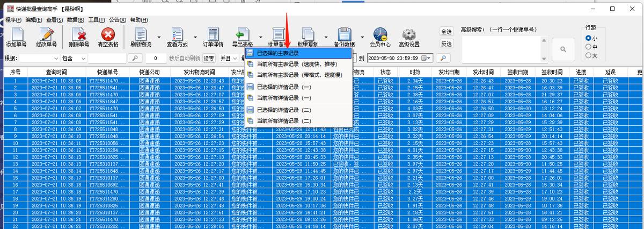This screenshot has height=229, width=644.
Task: Click the 全选 button
Action: [447, 32]
